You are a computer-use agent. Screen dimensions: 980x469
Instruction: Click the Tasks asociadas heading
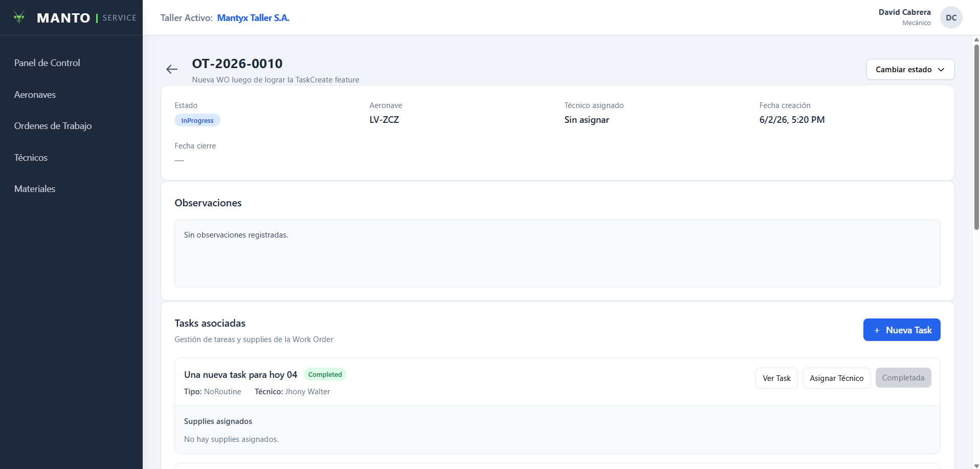[x=210, y=323]
